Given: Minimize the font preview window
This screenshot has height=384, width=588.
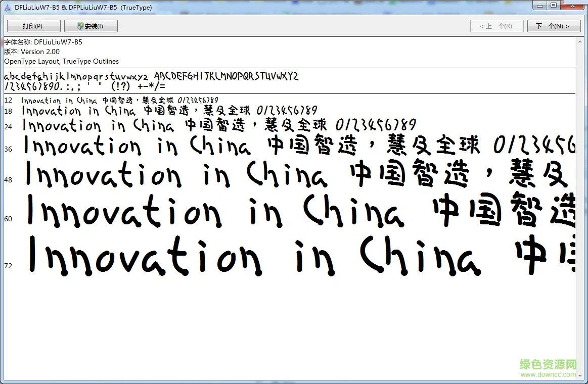Looking at the screenshot, I should tap(540, 5).
